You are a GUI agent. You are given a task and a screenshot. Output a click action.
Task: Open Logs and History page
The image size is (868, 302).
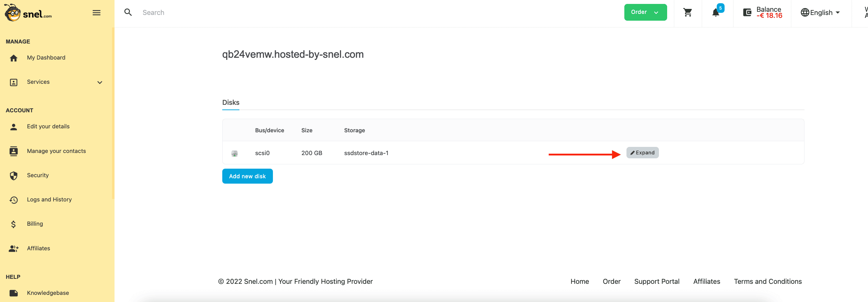49,200
